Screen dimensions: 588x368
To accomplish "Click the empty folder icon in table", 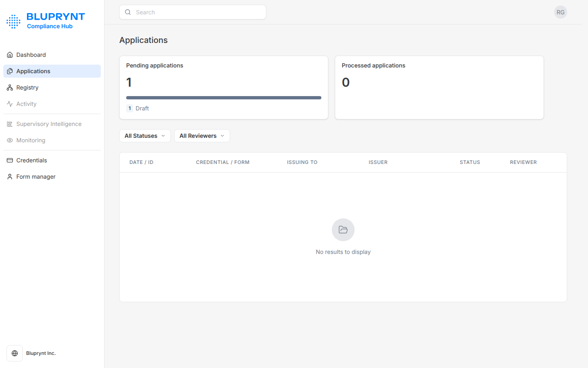I will pos(343,230).
